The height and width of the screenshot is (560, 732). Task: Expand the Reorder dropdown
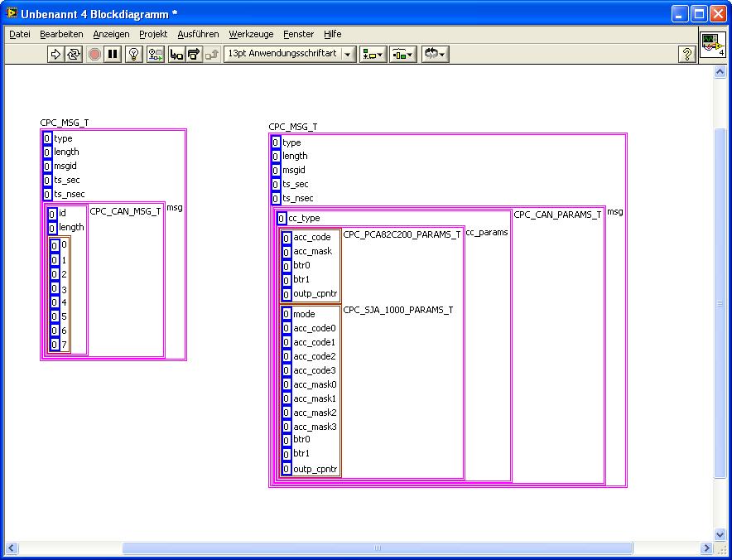click(435, 54)
